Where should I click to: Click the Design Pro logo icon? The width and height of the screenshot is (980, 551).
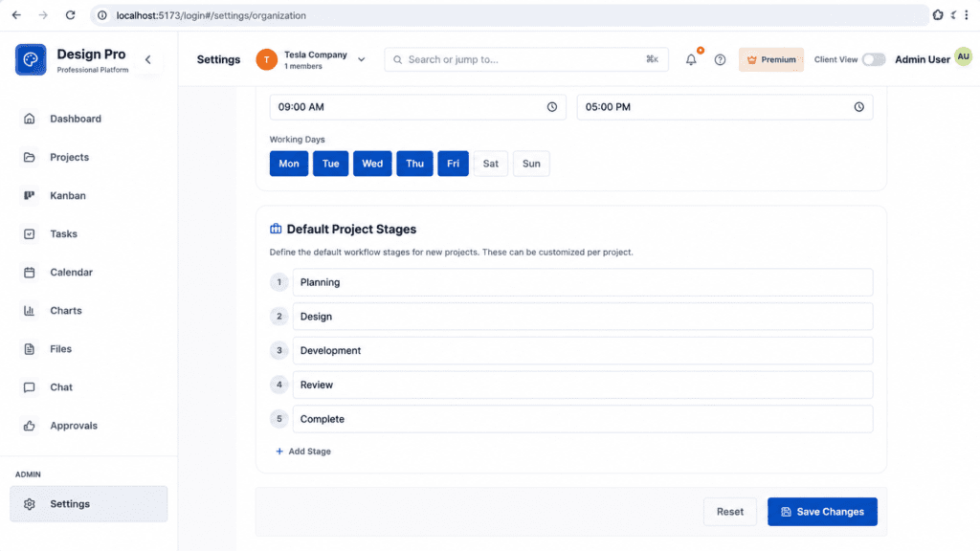coord(31,59)
